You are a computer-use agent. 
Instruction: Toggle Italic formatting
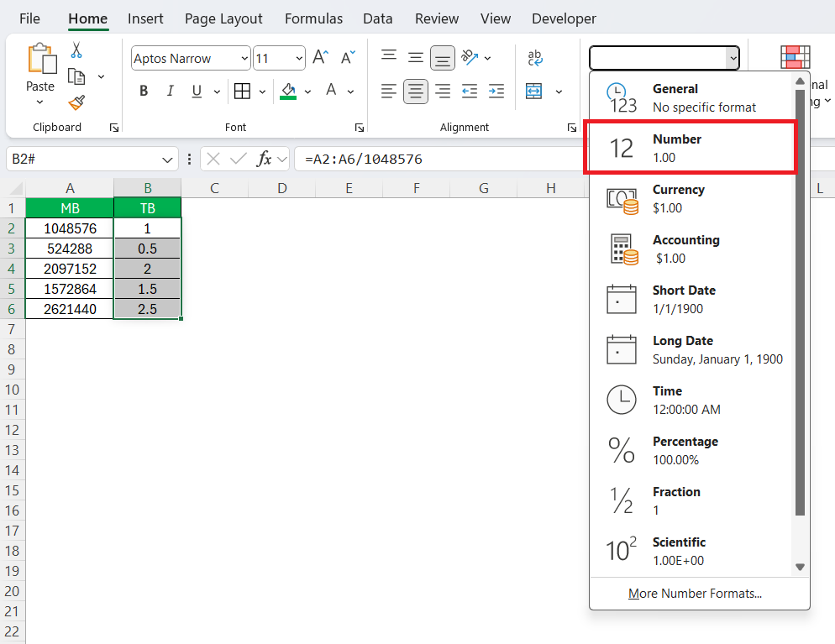pos(170,91)
